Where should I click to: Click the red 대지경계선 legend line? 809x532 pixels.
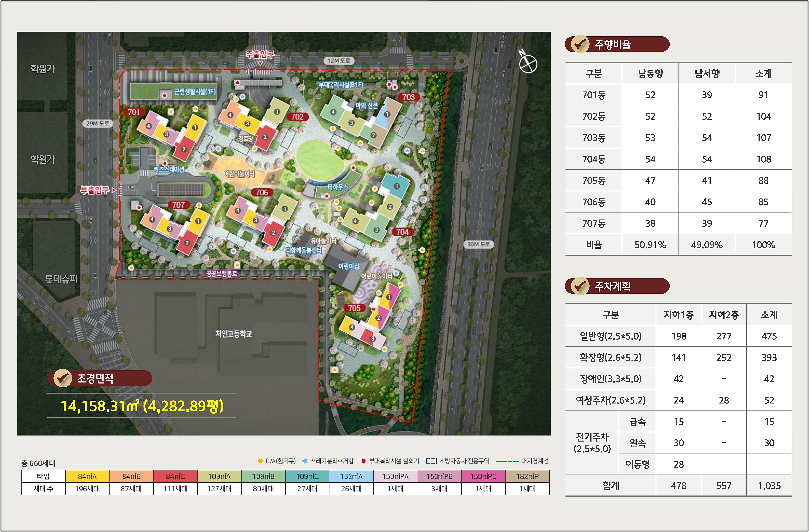507,461
